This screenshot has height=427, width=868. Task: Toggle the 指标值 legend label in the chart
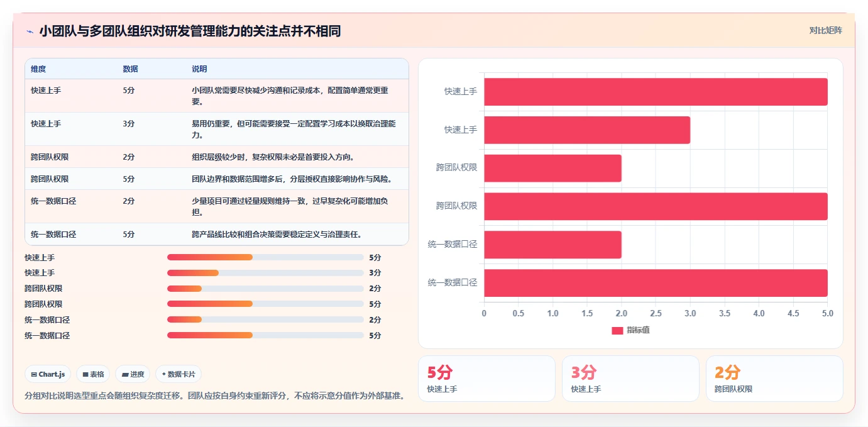638,330
